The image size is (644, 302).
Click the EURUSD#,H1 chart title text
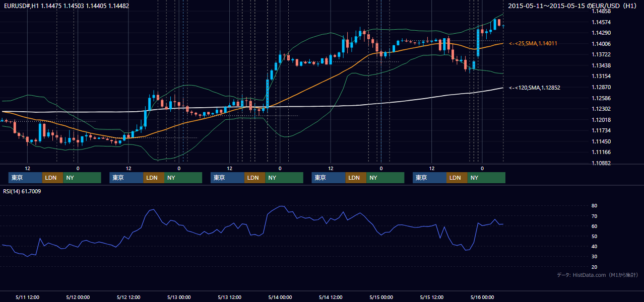pyautogui.click(x=66, y=6)
